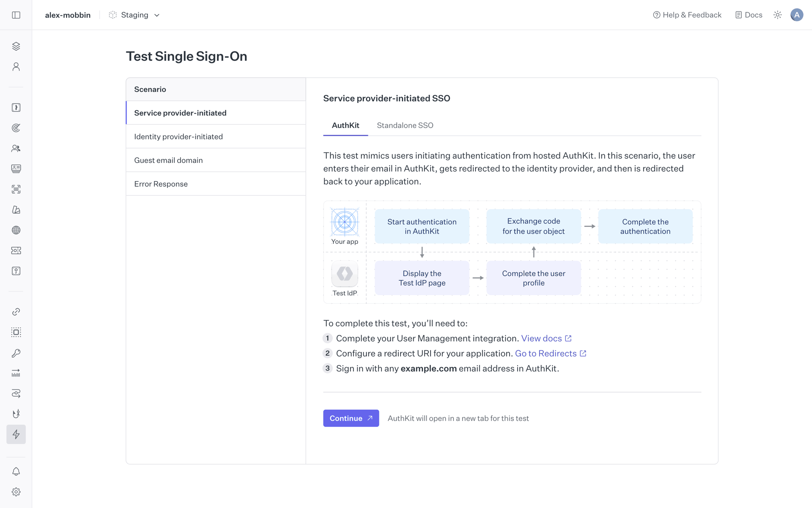
Task: Open the single user sidebar icon
Action: 16,67
